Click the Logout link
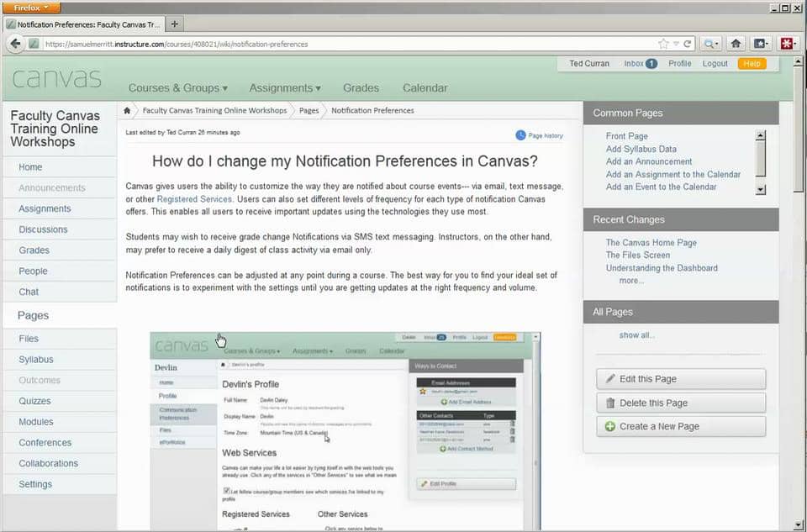The image size is (807, 532). pyautogui.click(x=715, y=64)
